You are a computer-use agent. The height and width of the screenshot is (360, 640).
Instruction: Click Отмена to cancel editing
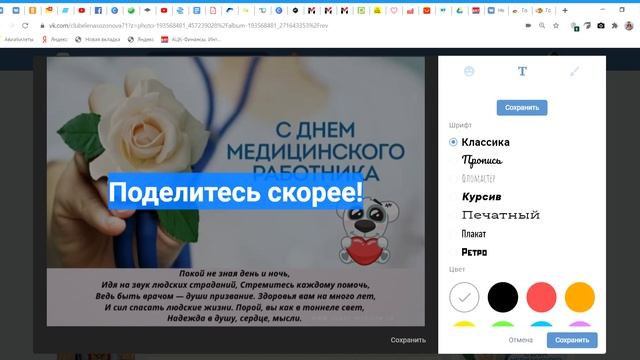click(x=520, y=340)
